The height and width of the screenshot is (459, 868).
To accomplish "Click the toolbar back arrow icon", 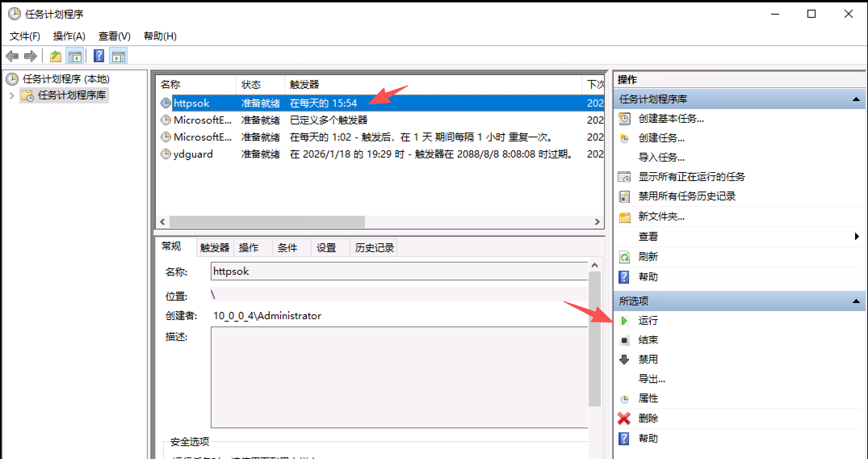I will (13, 56).
